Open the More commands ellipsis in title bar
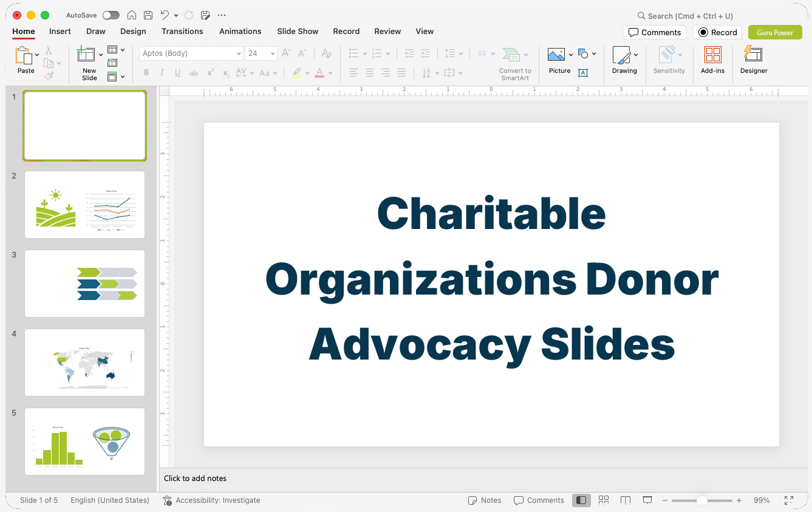This screenshot has width=812, height=512. pyautogui.click(x=222, y=15)
